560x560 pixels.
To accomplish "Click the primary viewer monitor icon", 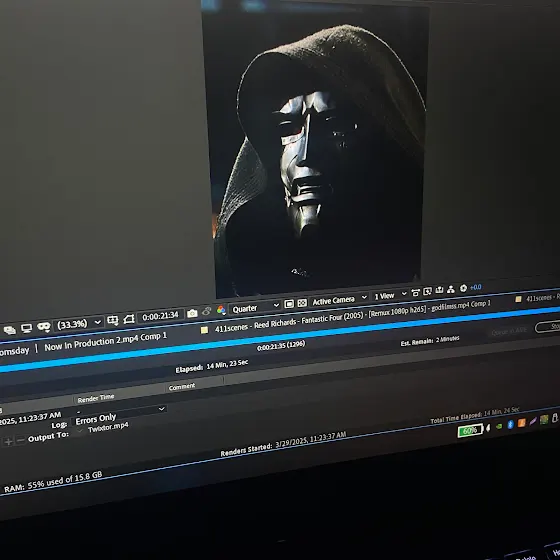I will tap(26, 328).
